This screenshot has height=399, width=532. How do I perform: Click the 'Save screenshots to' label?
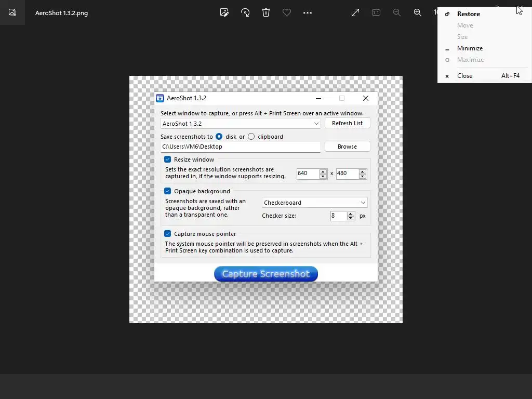click(x=187, y=137)
